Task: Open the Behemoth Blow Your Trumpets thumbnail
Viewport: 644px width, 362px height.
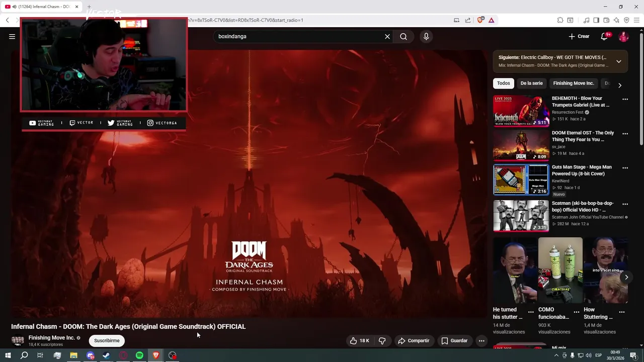Action: 521,111
